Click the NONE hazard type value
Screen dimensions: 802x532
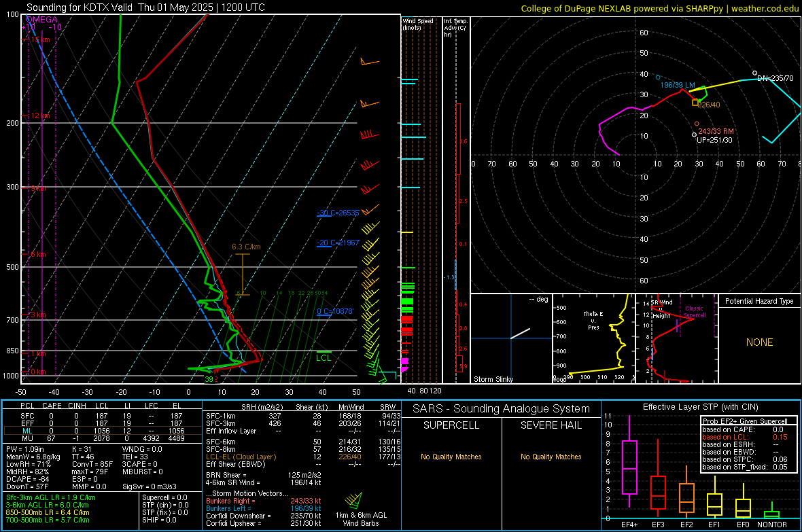tap(760, 342)
